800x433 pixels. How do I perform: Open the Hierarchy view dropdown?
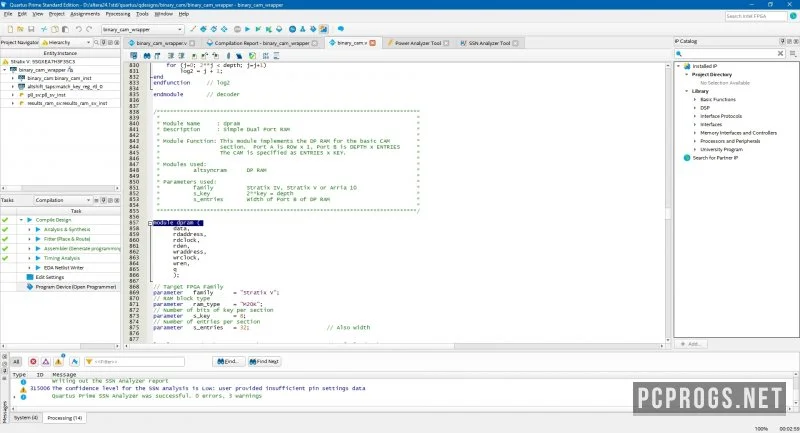pyautogui.click(x=66, y=43)
